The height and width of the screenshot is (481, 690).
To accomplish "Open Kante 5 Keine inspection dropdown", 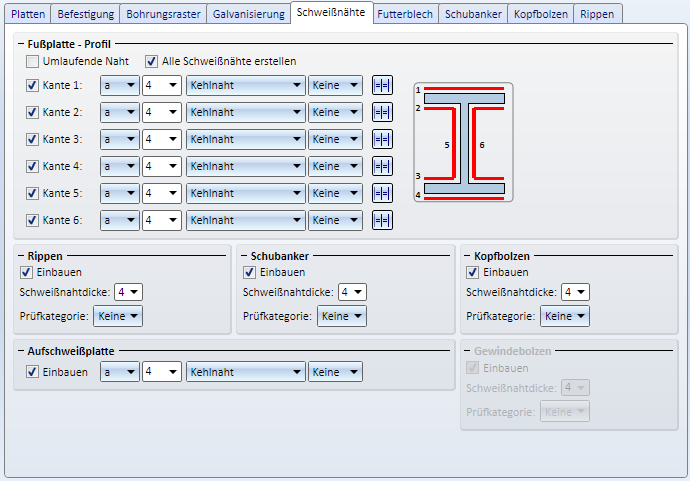I will [335, 193].
